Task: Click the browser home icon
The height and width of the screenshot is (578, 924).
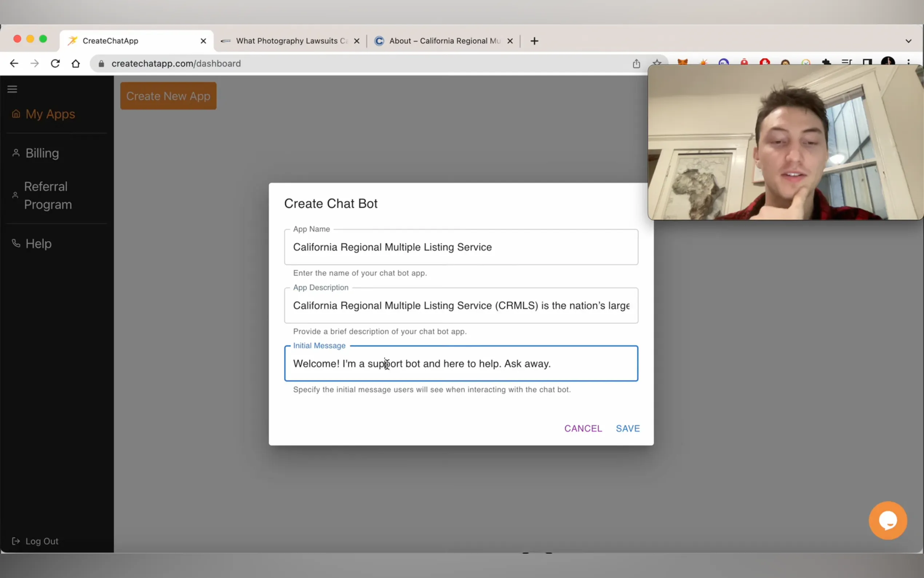Action: 76,63
